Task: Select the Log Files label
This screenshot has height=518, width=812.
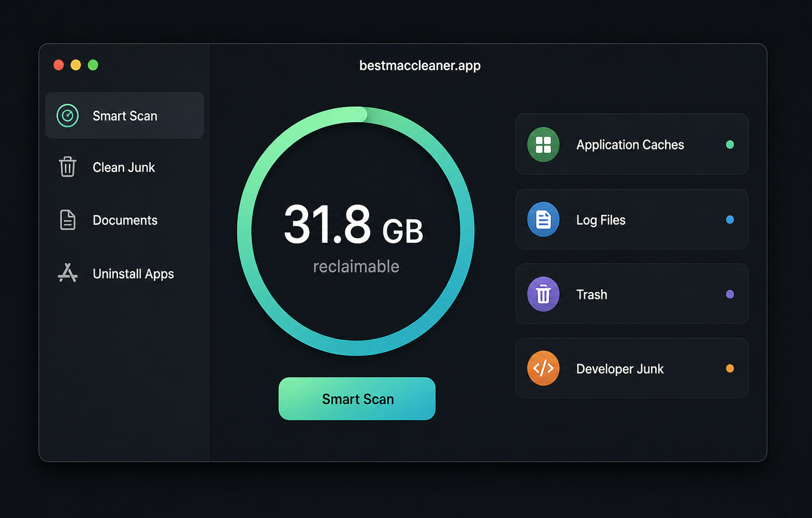Action: pyautogui.click(x=601, y=220)
